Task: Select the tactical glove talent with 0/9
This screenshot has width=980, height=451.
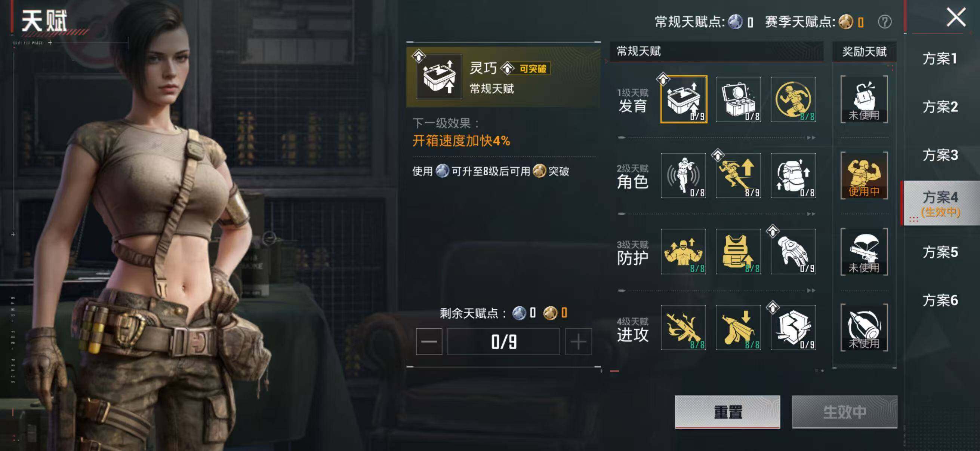Action: [793, 252]
